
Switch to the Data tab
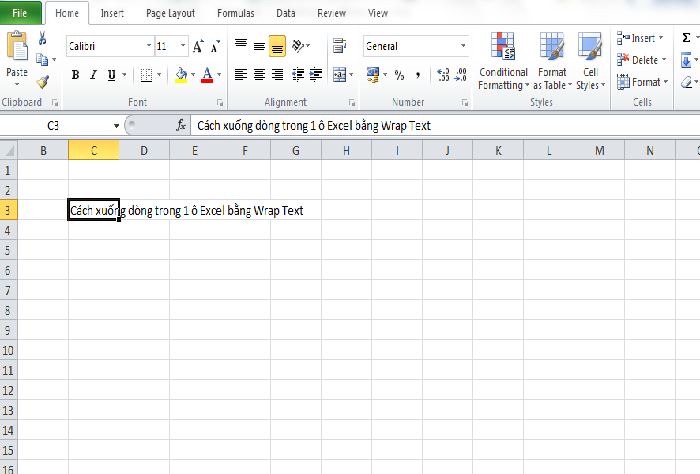click(x=286, y=13)
